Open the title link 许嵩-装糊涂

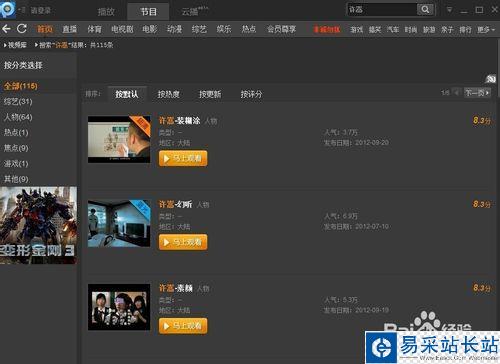point(180,121)
